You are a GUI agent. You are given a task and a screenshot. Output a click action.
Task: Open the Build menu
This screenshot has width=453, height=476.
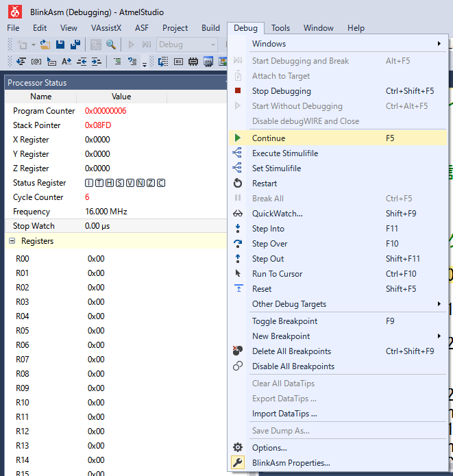(x=210, y=28)
